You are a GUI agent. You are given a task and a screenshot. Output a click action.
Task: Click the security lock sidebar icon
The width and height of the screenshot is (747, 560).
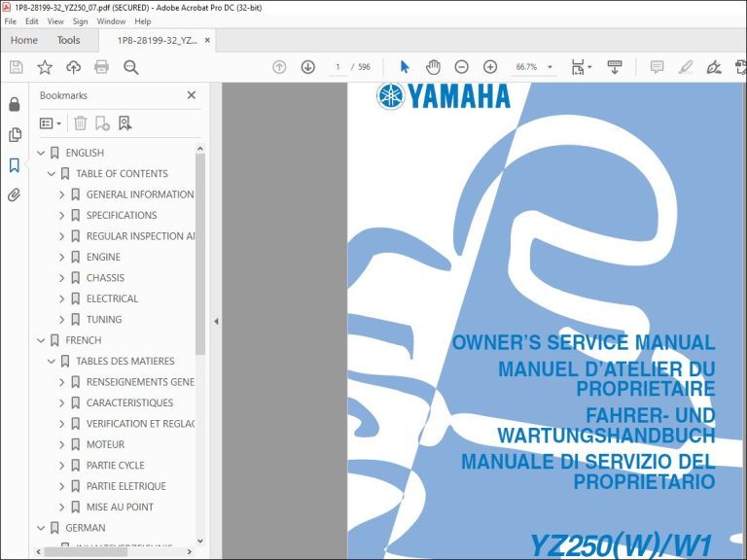coord(15,104)
